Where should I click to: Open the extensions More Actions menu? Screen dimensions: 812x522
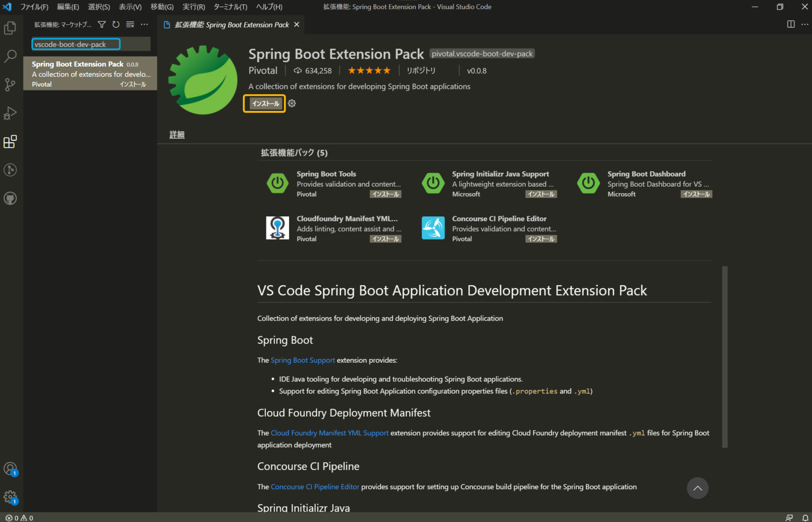(x=144, y=24)
